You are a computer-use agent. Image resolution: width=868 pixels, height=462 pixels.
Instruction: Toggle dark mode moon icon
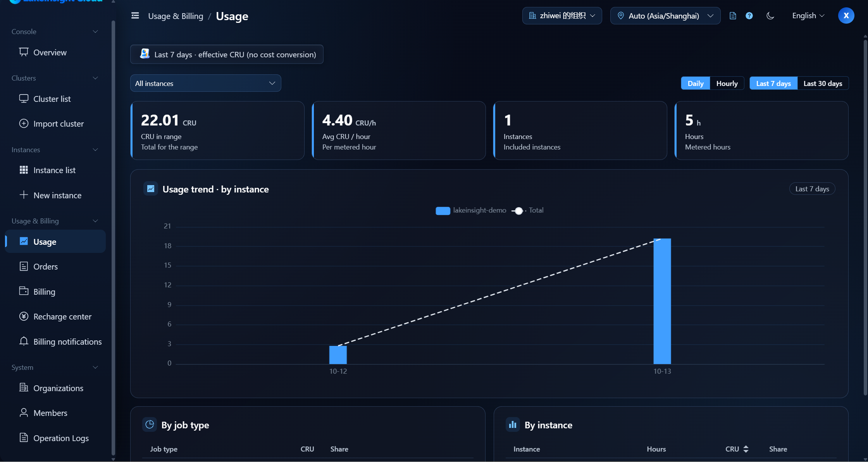coord(770,15)
